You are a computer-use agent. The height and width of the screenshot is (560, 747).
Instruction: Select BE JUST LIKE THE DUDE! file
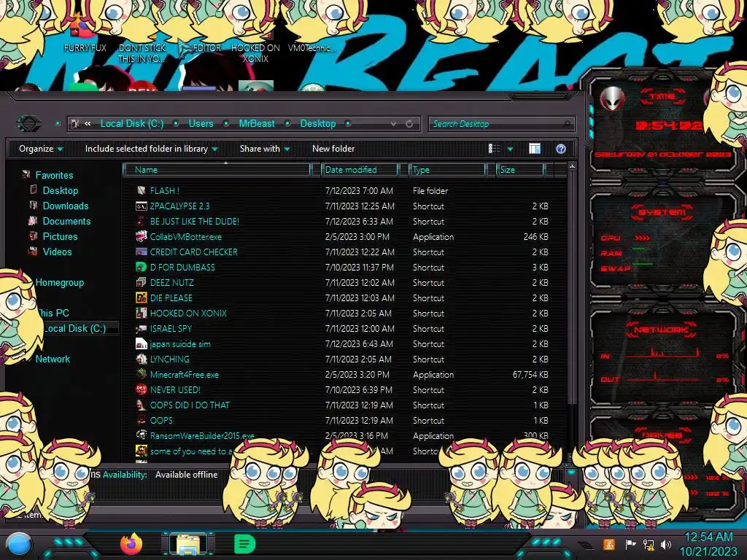(x=194, y=222)
